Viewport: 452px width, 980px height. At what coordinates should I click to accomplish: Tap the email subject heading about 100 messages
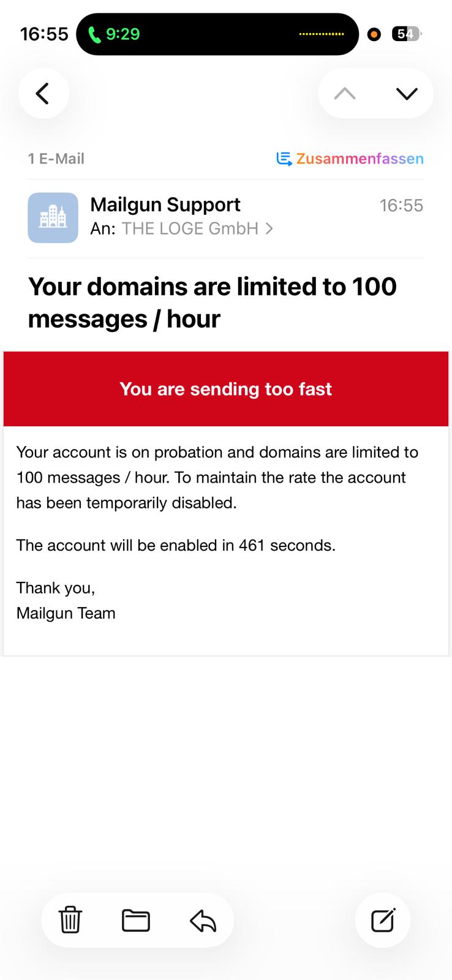pyautogui.click(x=213, y=303)
